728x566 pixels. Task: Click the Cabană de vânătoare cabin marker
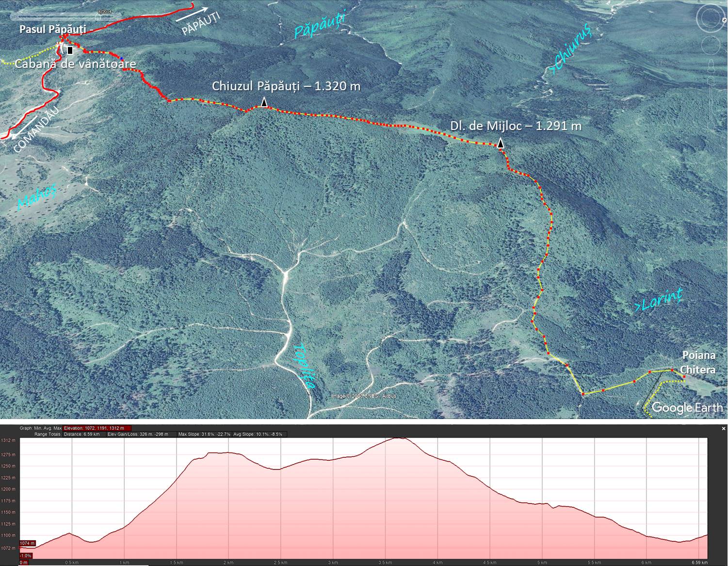coord(70,50)
